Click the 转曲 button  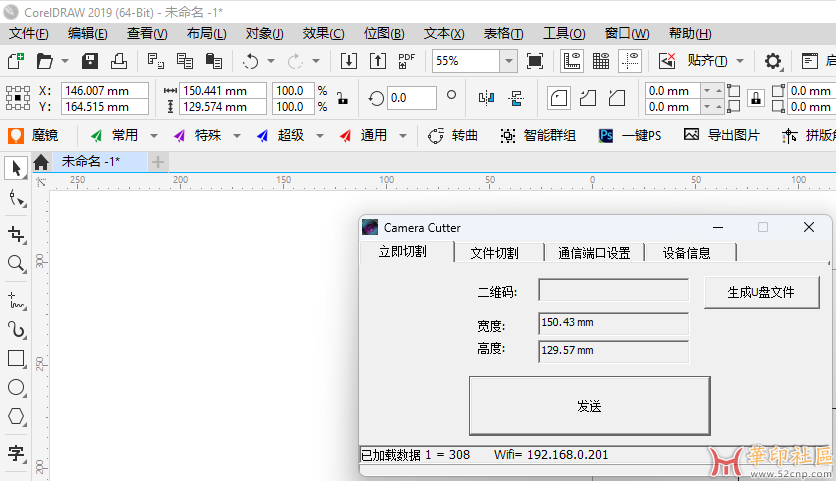tap(453, 136)
